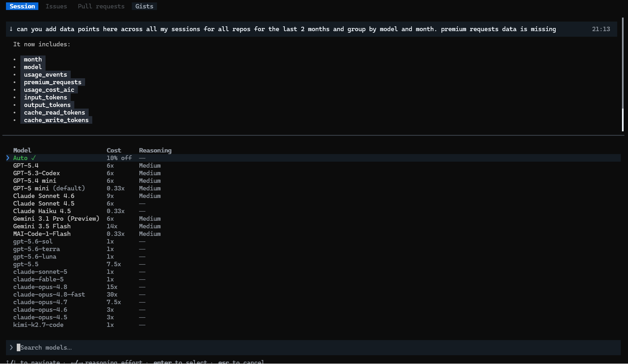This screenshot has height=364, width=628.
Task: Select the claude-opus-4.7 model
Action: click(40, 302)
